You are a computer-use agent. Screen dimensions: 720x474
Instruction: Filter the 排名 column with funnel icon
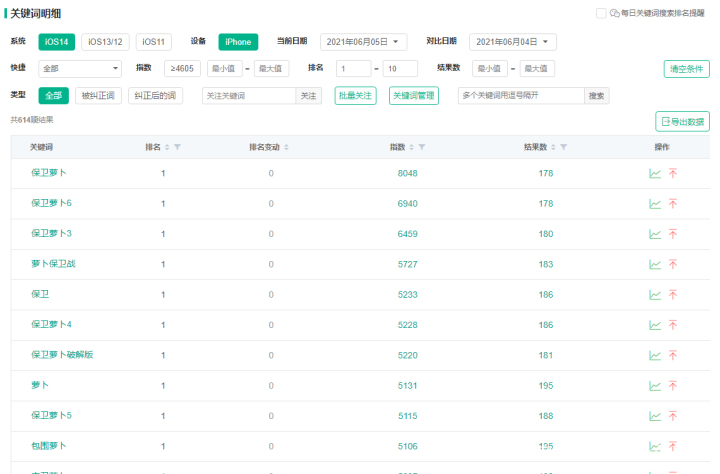[x=177, y=147]
